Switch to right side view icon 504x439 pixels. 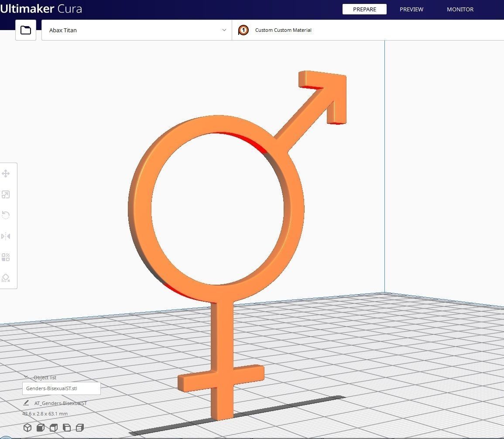80,427
